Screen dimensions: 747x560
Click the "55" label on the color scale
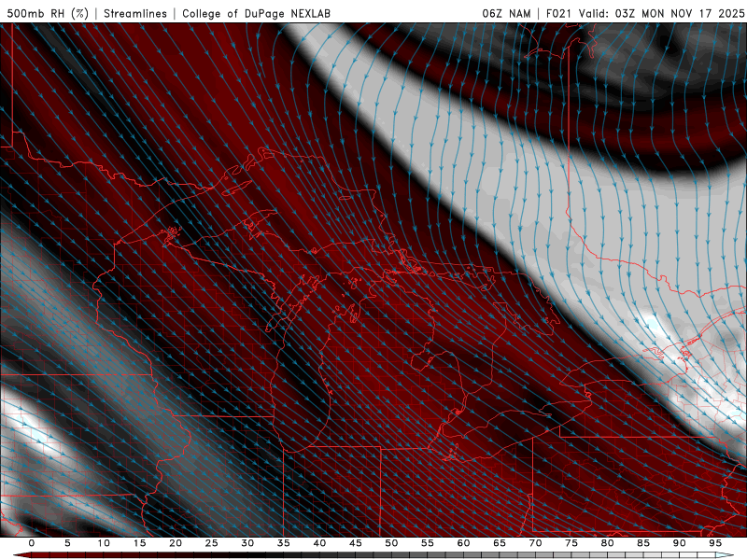coord(428,543)
